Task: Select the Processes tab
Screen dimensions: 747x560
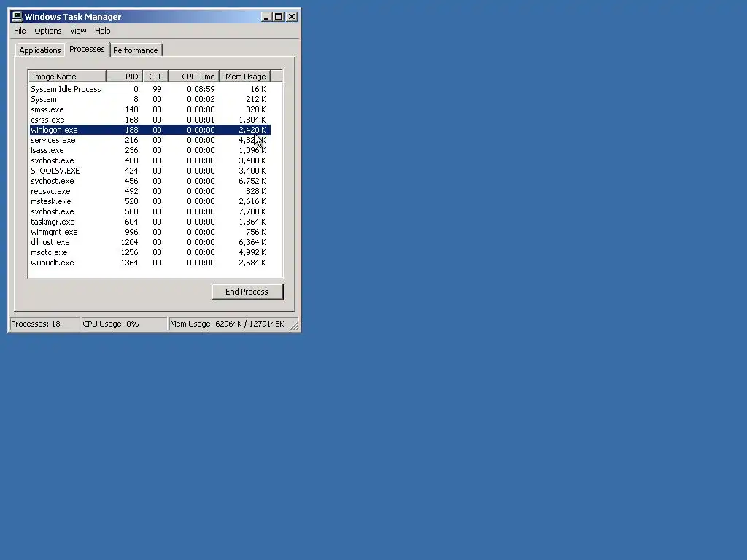Action: [87, 49]
